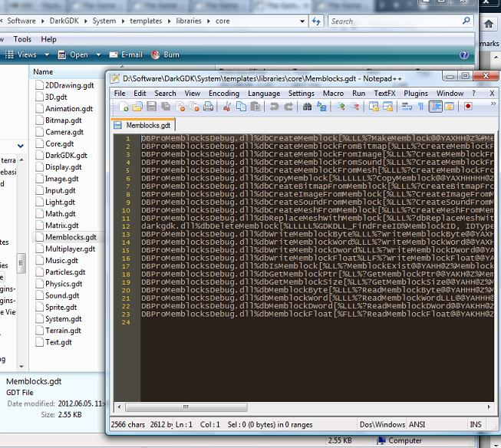
Task: Toggle the indent guide toolbar button
Action: (x=435, y=107)
